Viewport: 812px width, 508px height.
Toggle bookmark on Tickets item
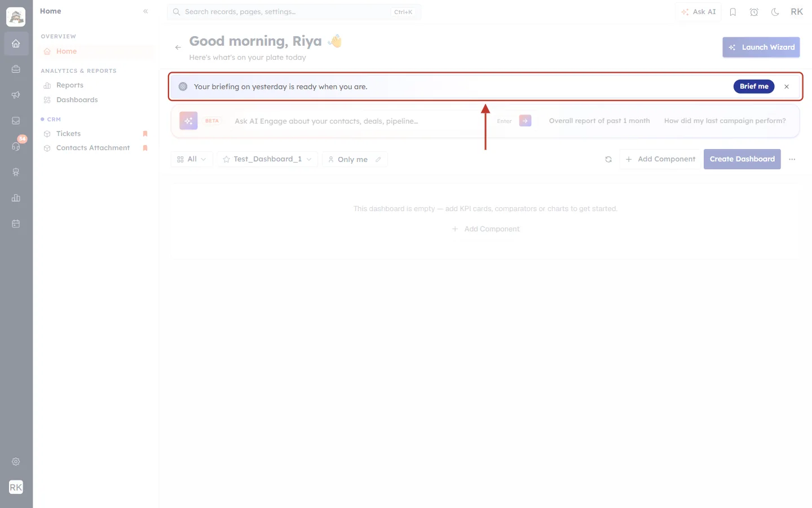point(145,134)
